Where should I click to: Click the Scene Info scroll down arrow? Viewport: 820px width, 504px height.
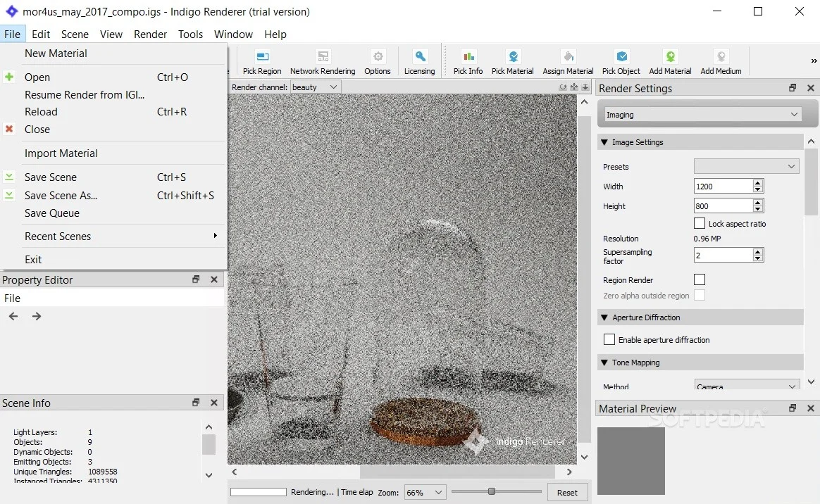coord(209,475)
